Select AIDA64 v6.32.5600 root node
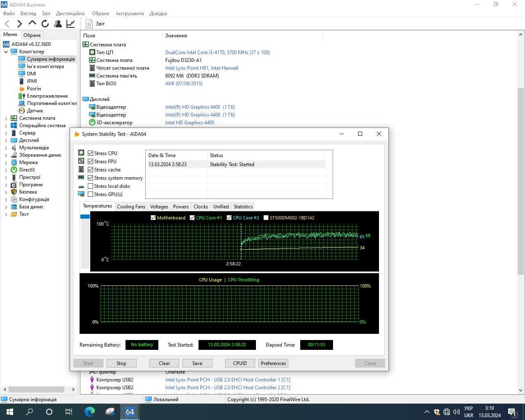The image size is (525, 420). coord(31,44)
